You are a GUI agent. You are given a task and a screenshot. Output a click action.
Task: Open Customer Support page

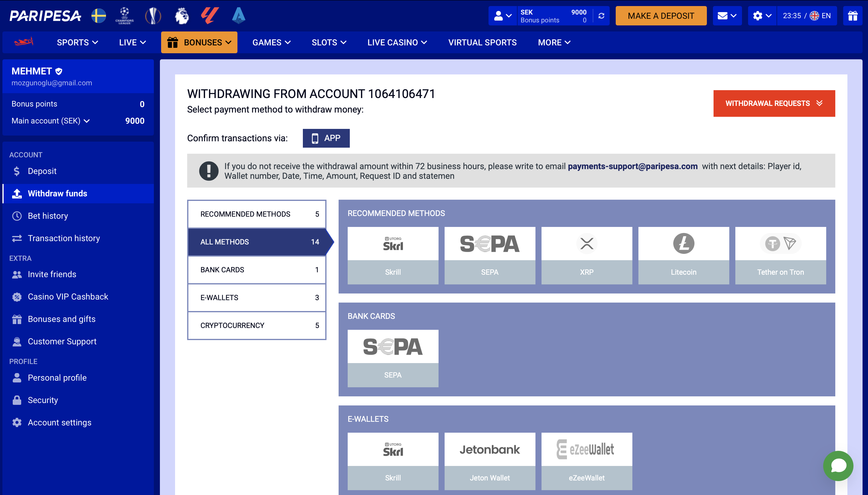click(78, 342)
